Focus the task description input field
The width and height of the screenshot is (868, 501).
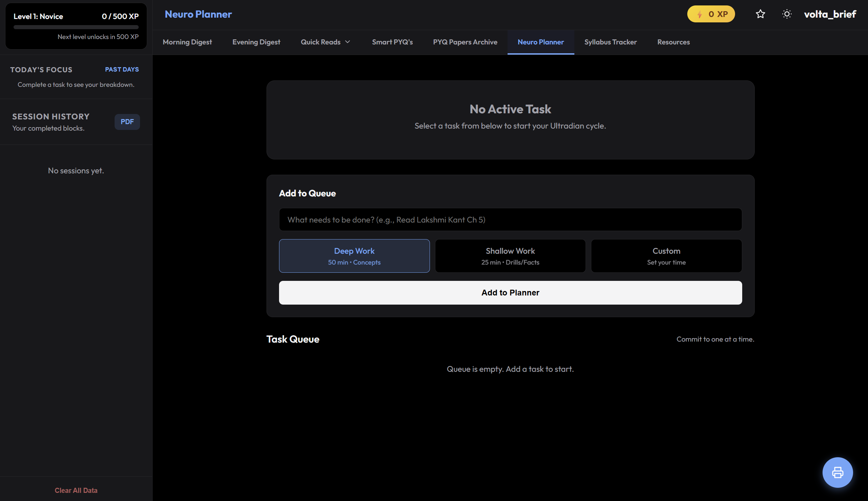point(510,219)
